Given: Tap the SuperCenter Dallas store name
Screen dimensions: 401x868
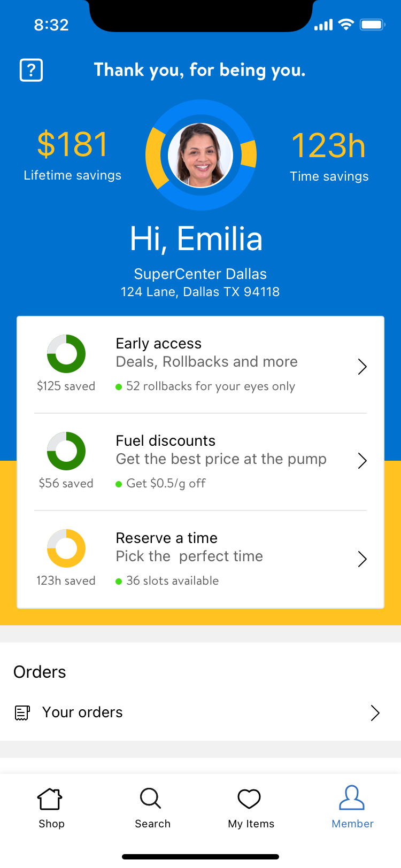Looking at the screenshot, I should (x=200, y=274).
